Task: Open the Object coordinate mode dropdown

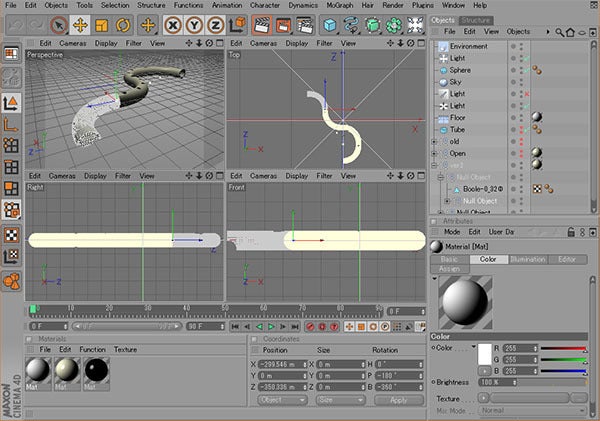Action: [282, 399]
